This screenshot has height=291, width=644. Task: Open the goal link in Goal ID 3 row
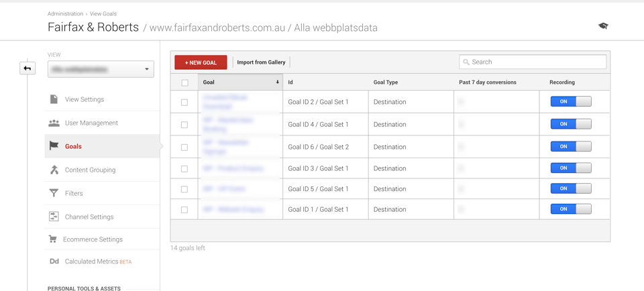tap(233, 169)
